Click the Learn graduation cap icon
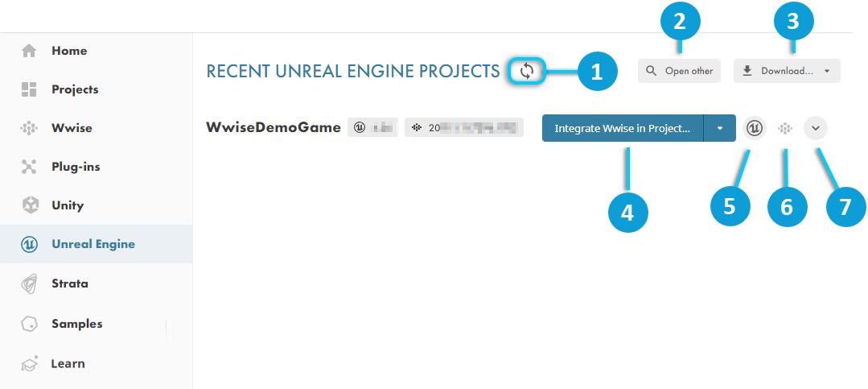 29,363
